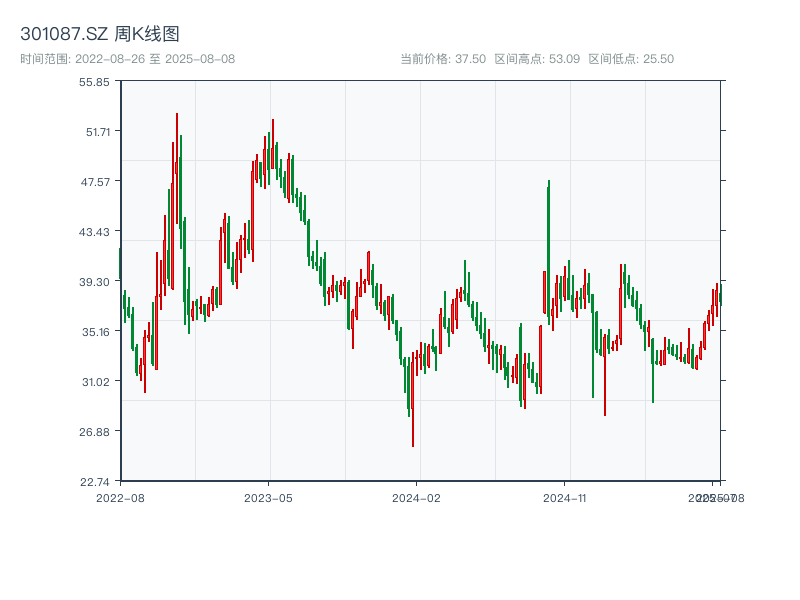Click the x-axis label 2022-08

[120, 498]
